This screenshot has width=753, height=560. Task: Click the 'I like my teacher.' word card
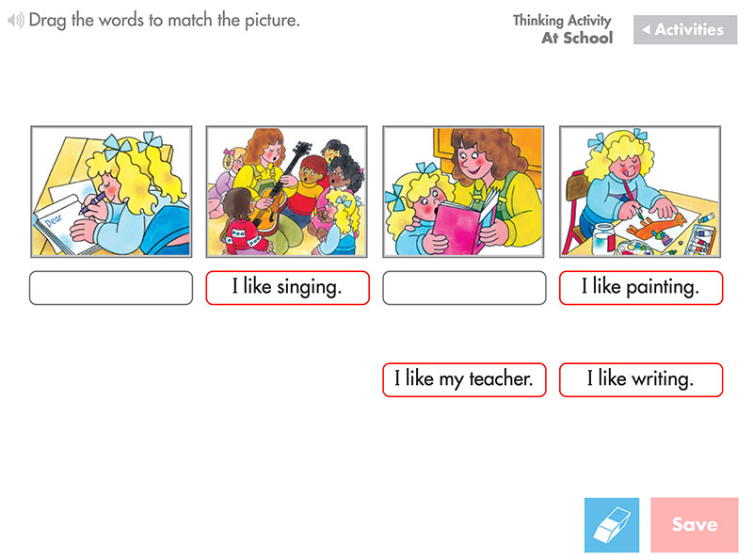coord(464,379)
